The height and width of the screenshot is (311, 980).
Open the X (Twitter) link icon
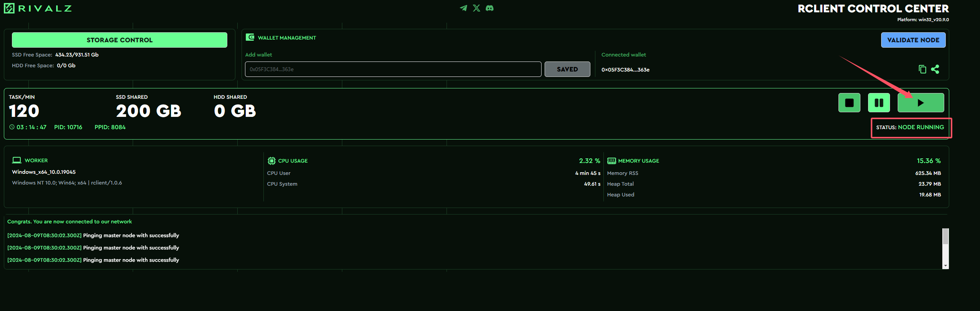click(477, 8)
